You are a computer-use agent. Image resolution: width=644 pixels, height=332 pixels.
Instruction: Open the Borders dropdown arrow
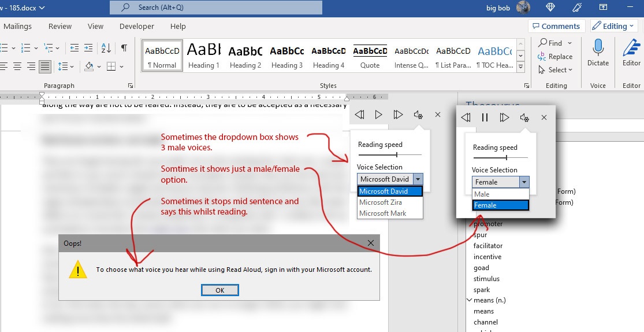tap(121, 67)
